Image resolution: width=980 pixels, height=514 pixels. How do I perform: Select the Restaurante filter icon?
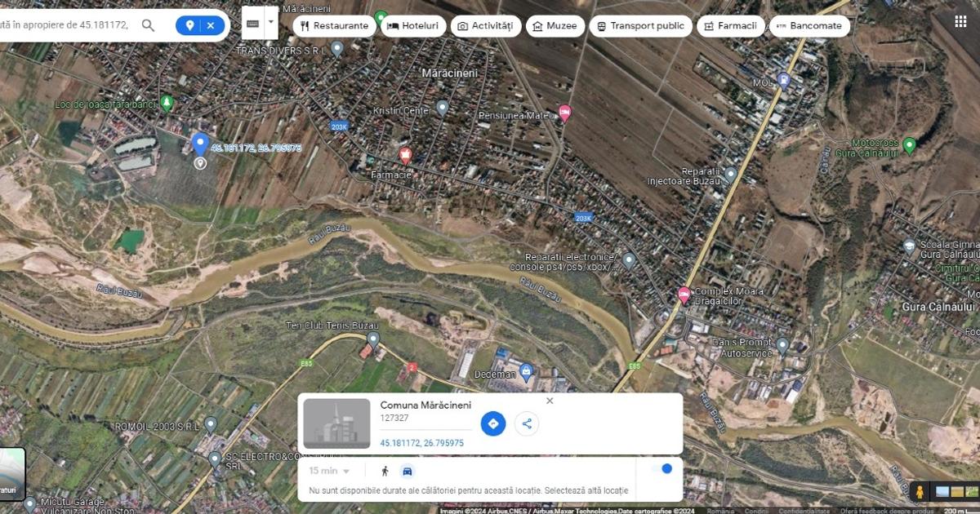[x=305, y=25]
